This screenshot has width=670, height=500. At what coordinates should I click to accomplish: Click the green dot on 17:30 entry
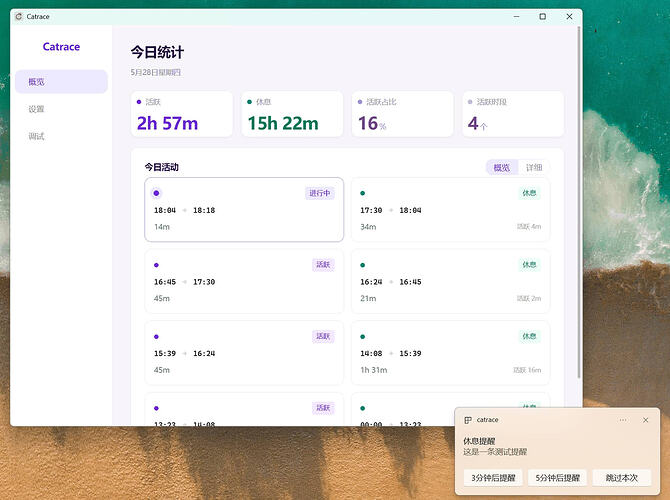click(x=363, y=193)
